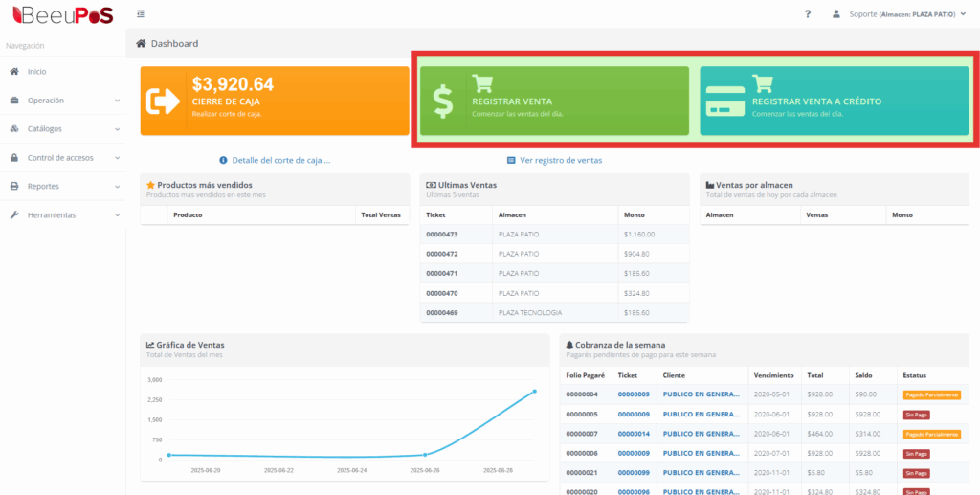
Task: Select ticket 00000473 in Ultimas Ventas
Action: (442, 235)
